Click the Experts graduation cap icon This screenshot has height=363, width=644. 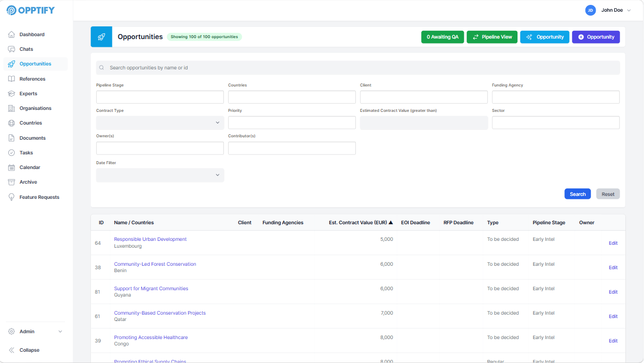[12, 94]
